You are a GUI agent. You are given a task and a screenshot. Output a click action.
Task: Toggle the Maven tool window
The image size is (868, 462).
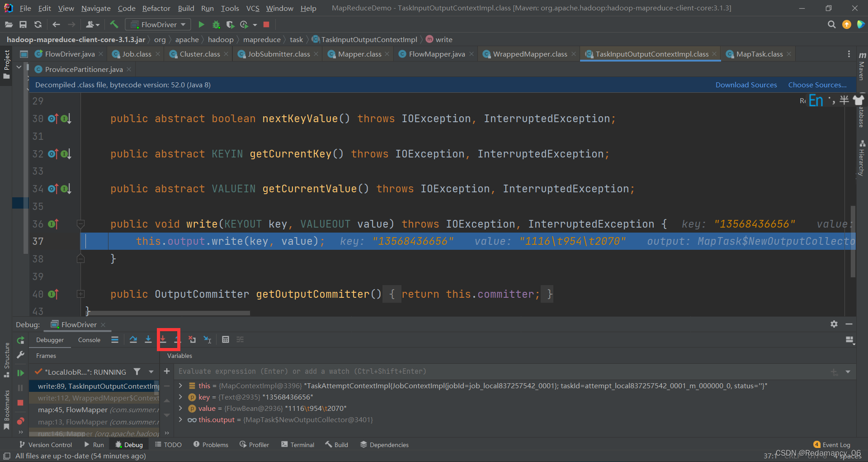pyautogui.click(x=862, y=66)
